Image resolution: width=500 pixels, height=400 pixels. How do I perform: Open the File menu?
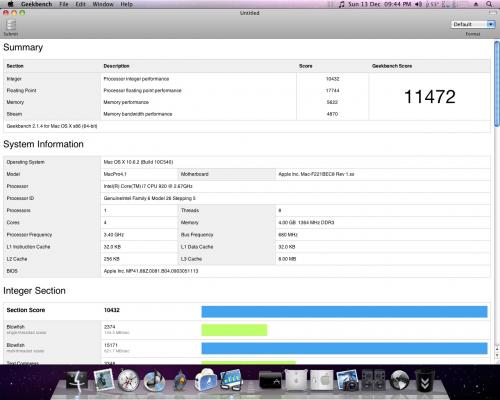64,4
